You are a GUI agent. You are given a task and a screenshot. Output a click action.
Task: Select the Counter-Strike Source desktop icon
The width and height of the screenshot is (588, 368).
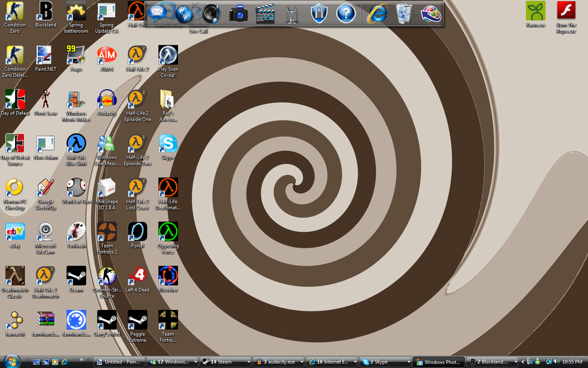pos(107,282)
